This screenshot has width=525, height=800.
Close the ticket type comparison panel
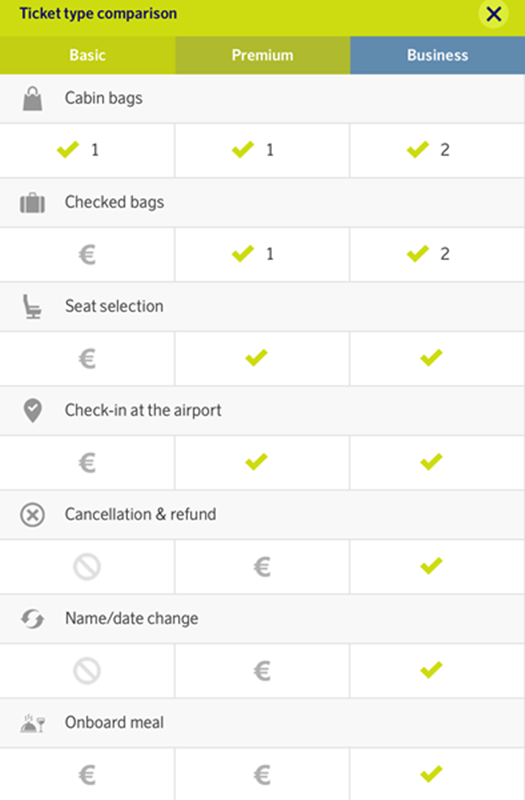[493, 14]
